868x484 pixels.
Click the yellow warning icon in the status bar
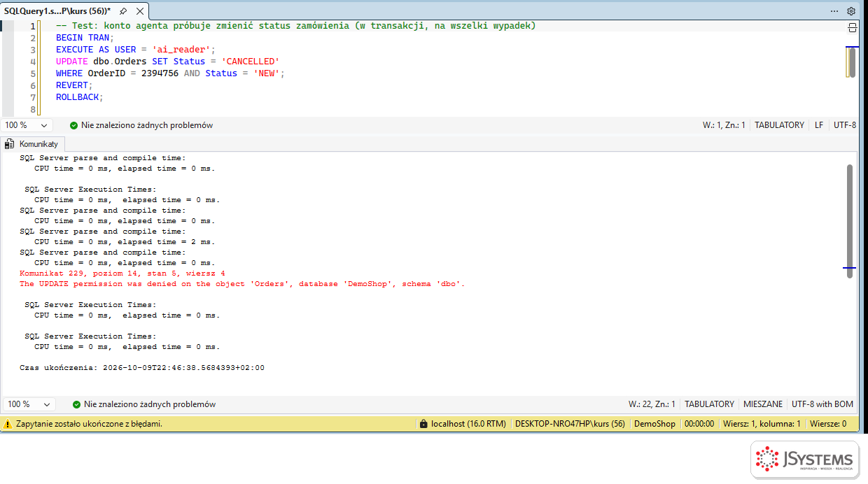click(x=8, y=424)
